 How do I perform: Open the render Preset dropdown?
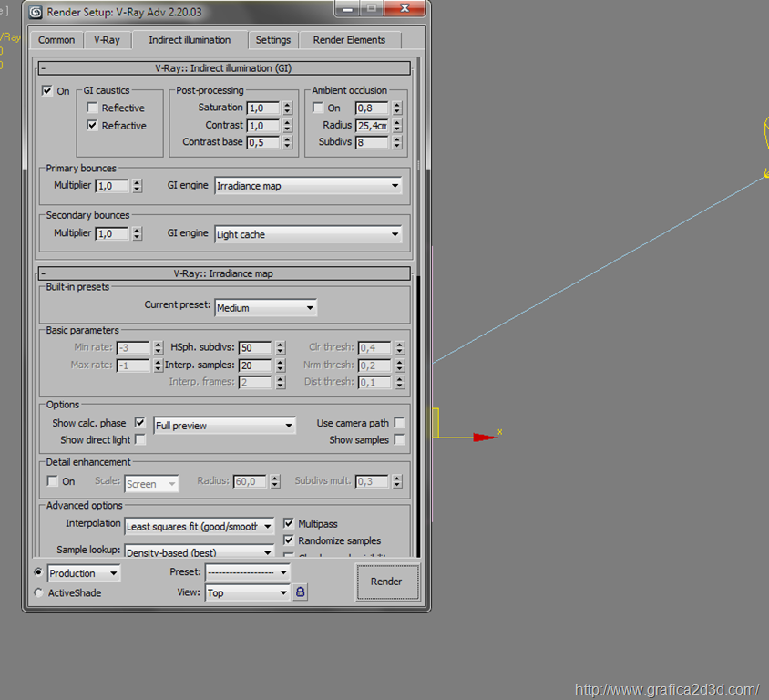coord(248,572)
